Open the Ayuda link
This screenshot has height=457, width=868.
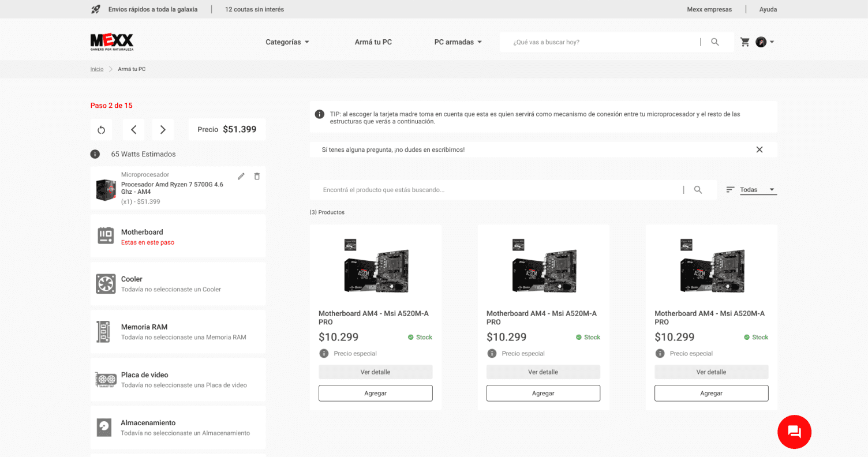(x=768, y=9)
